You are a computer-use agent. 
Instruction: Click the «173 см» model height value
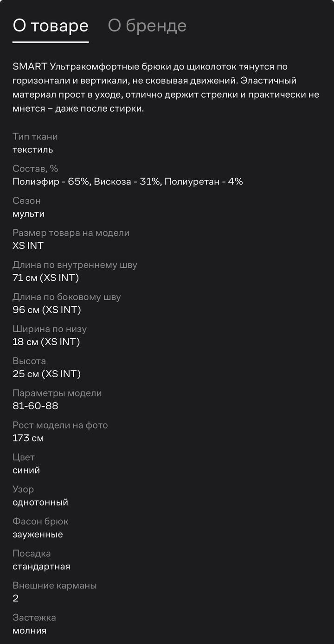point(28,438)
